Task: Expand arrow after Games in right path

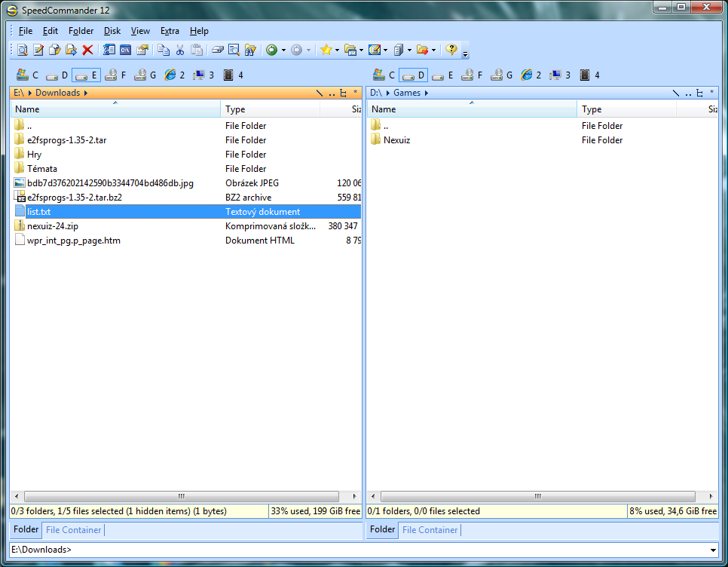Action: [427, 93]
